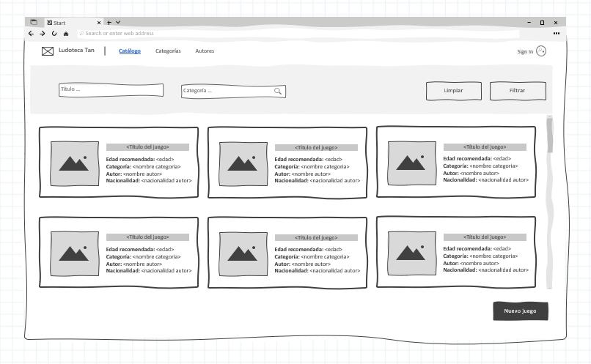The height and width of the screenshot is (364, 591).
Task: Click the browser back arrow
Action: tap(32, 34)
